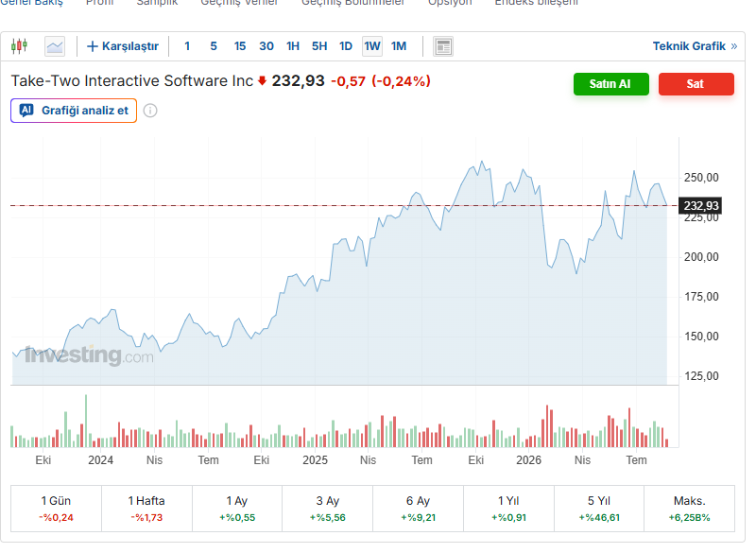The image size is (756, 553).
Task: Select the 1M chart interval
Action: tap(399, 46)
